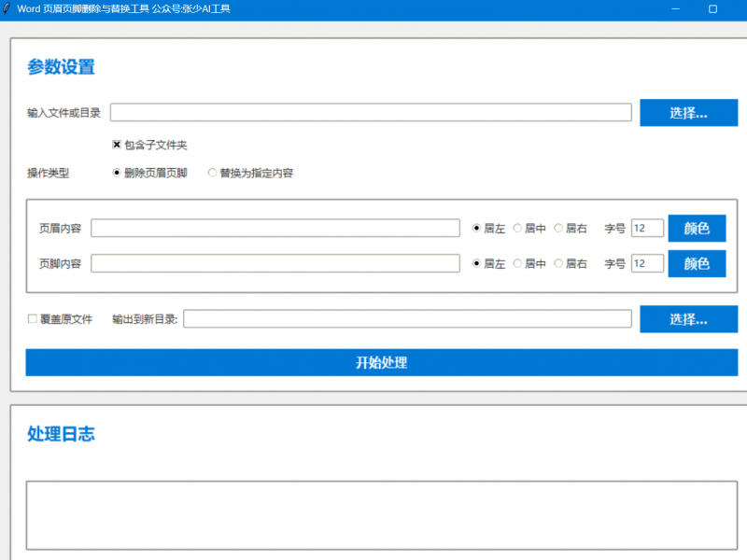Click the 选择... button for output directory

point(688,319)
